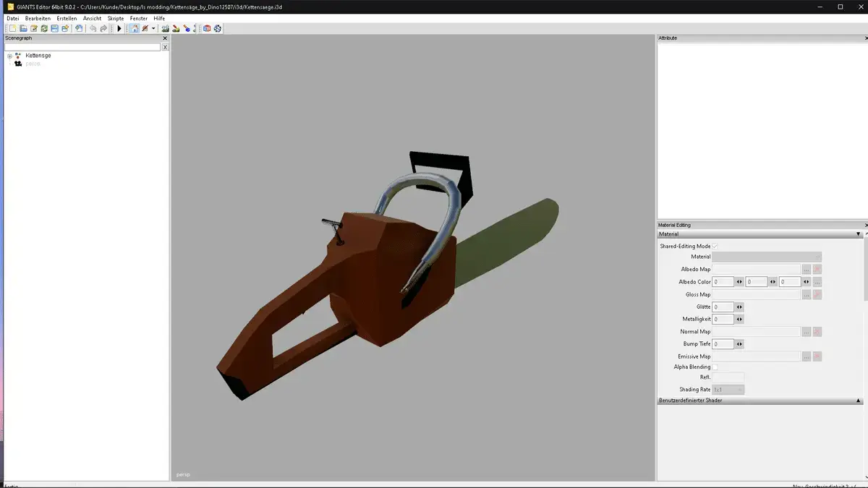Browse for Albedo Map file button
The image size is (868, 488).
[806, 270]
